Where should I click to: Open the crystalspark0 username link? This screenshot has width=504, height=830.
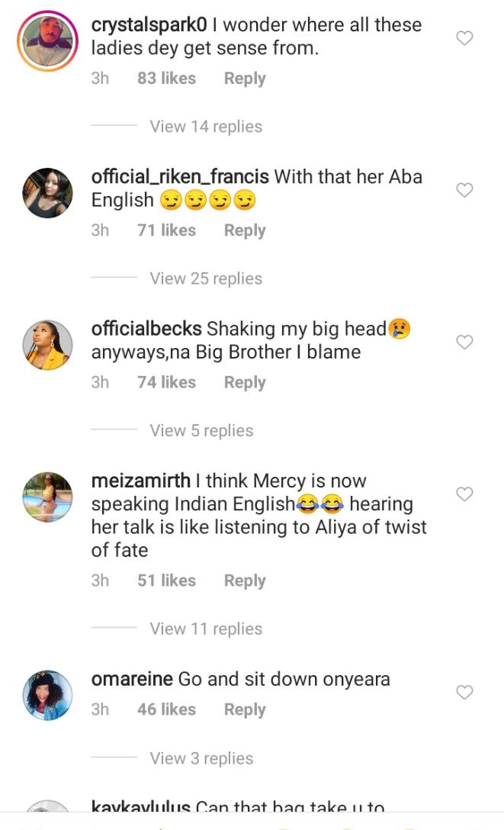(x=149, y=24)
